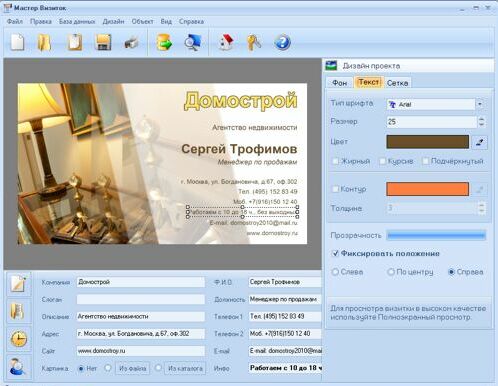Uncheck the Фиксировать положение checkbox
498x386 pixels.
click(x=335, y=254)
